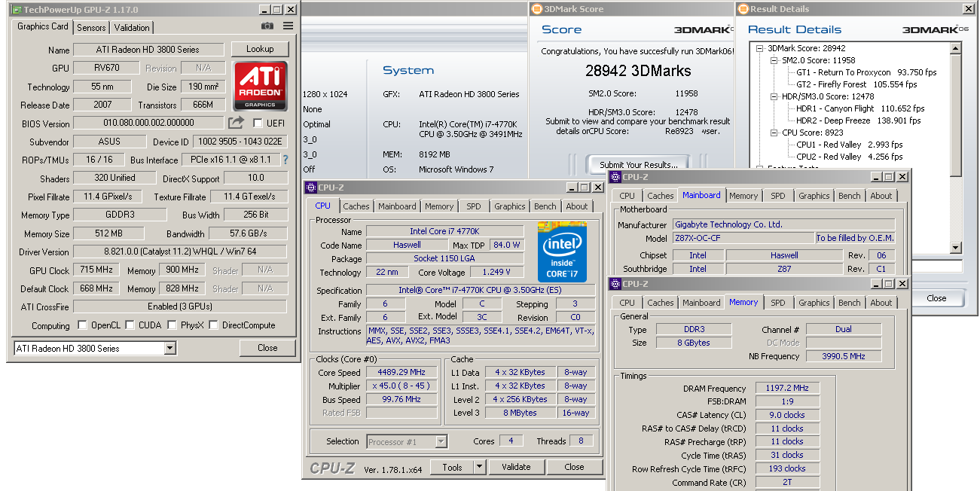The height and width of the screenshot is (491, 980).
Task: Click the Submit Your Results button
Action: click(639, 165)
